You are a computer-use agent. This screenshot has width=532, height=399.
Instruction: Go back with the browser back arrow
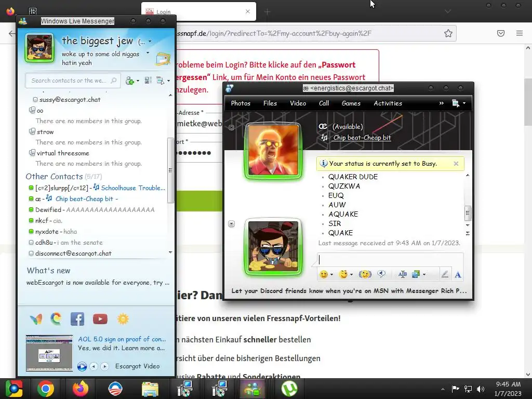point(12,33)
